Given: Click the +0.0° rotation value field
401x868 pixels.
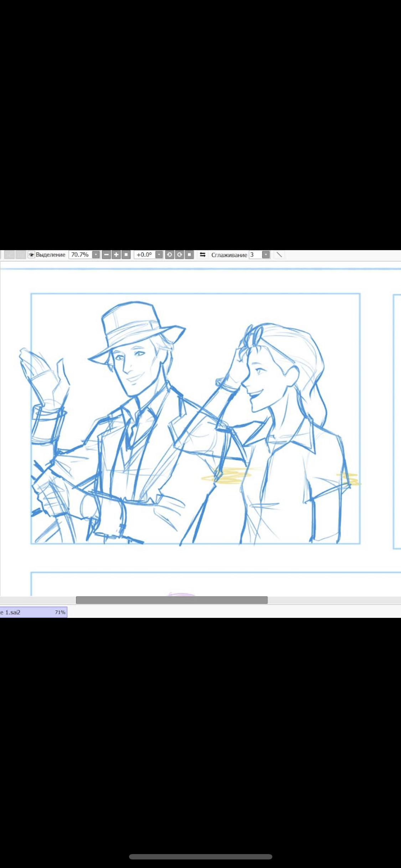Looking at the screenshot, I should (x=145, y=255).
